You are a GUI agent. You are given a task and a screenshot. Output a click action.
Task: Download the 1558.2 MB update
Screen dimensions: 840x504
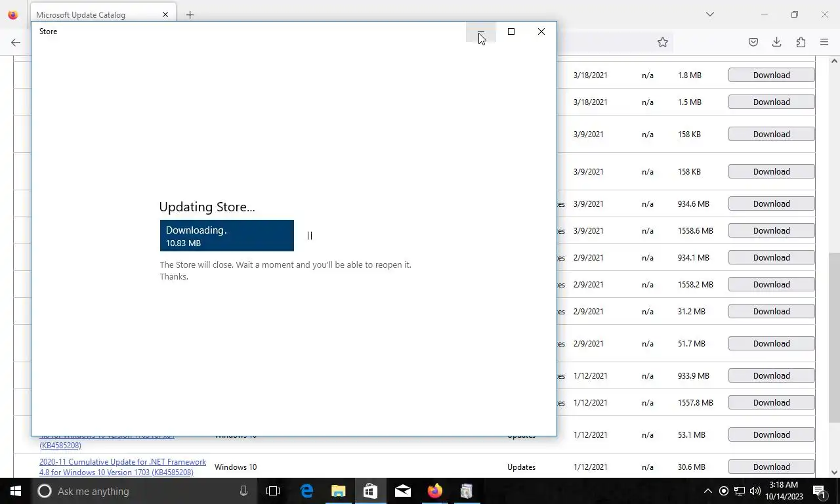(x=771, y=284)
